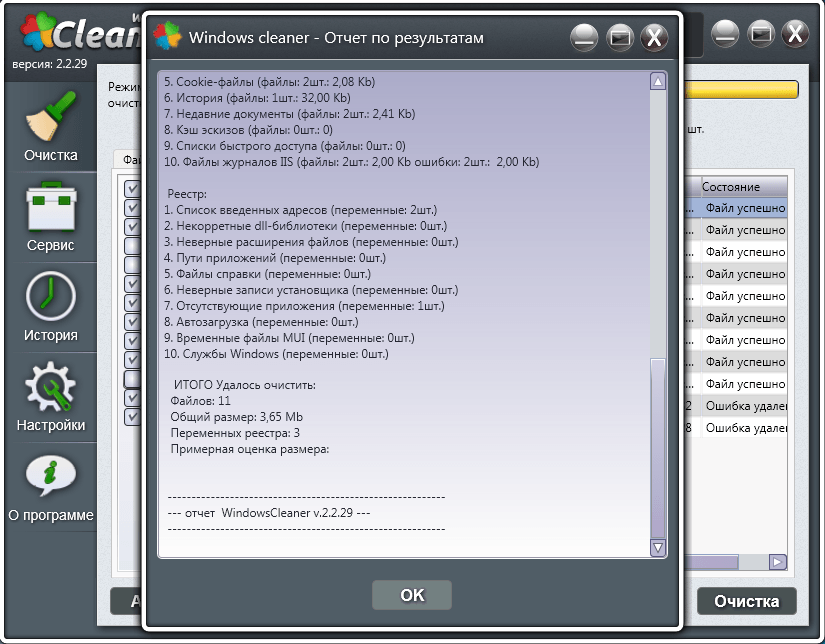Select the '7. Отсутствующие приложения' line

coord(304,306)
